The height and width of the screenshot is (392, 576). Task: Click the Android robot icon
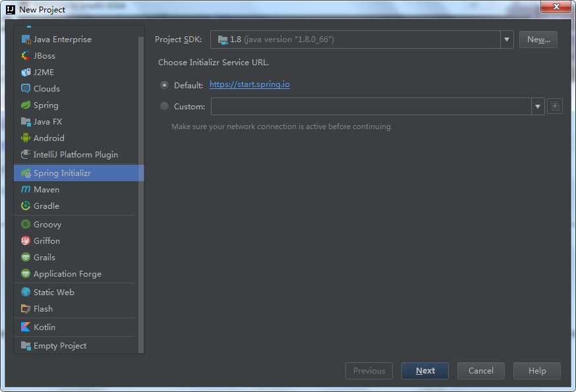click(26, 138)
